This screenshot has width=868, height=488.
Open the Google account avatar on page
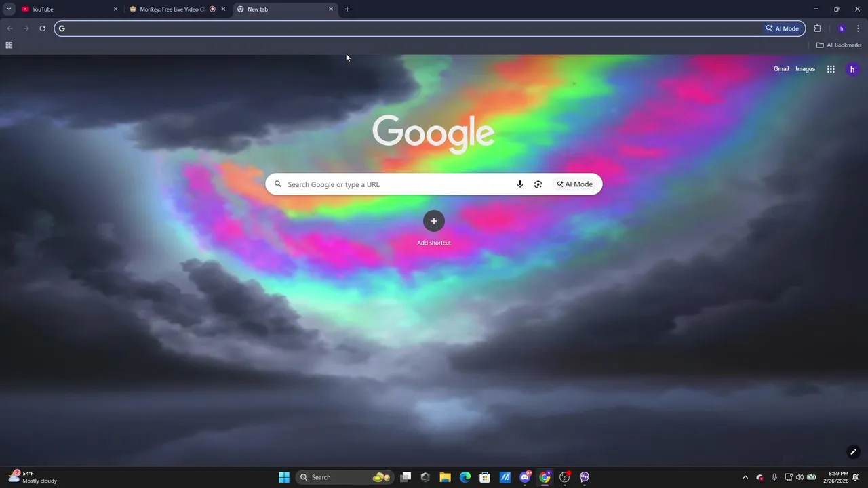click(852, 69)
